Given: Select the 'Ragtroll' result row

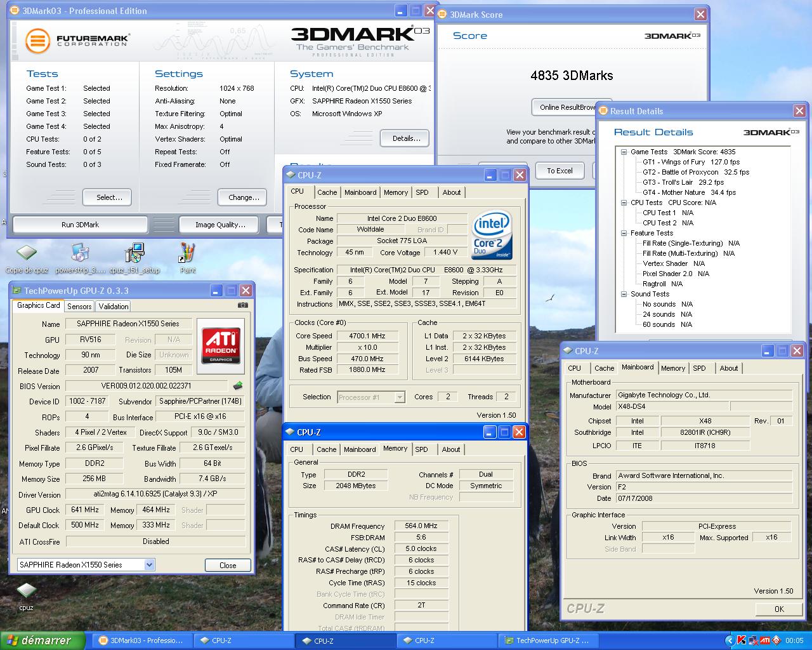Looking at the screenshot, I should (662, 284).
